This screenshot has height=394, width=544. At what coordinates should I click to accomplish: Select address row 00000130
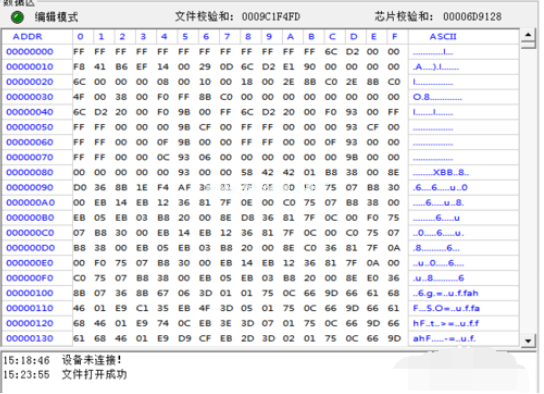pyautogui.click(x=30, y=338)
